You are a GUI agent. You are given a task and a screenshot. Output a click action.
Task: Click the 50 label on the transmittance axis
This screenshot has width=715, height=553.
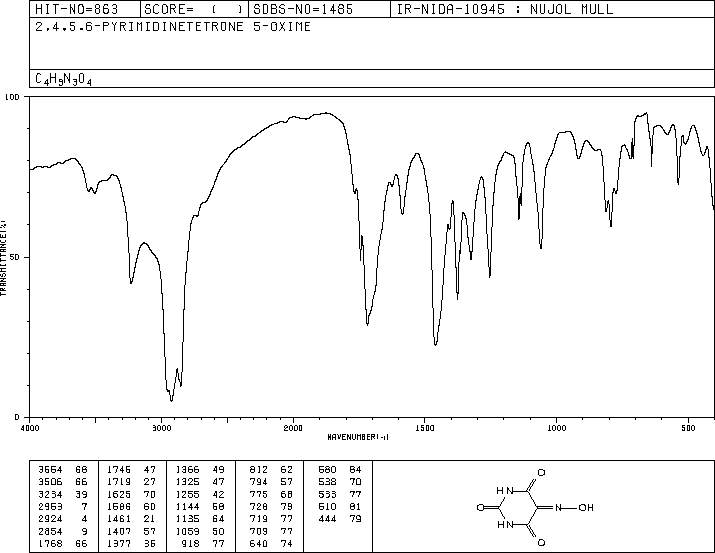(15, 257)
